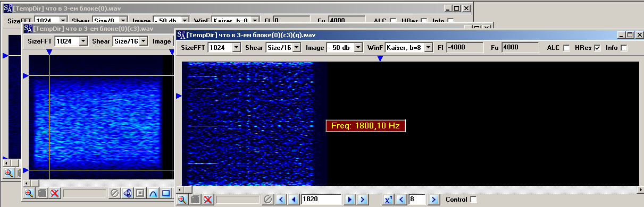Enable the ALC checkbox in front window
Viewport: 644px width, 207px height.
tap(566, 48)
